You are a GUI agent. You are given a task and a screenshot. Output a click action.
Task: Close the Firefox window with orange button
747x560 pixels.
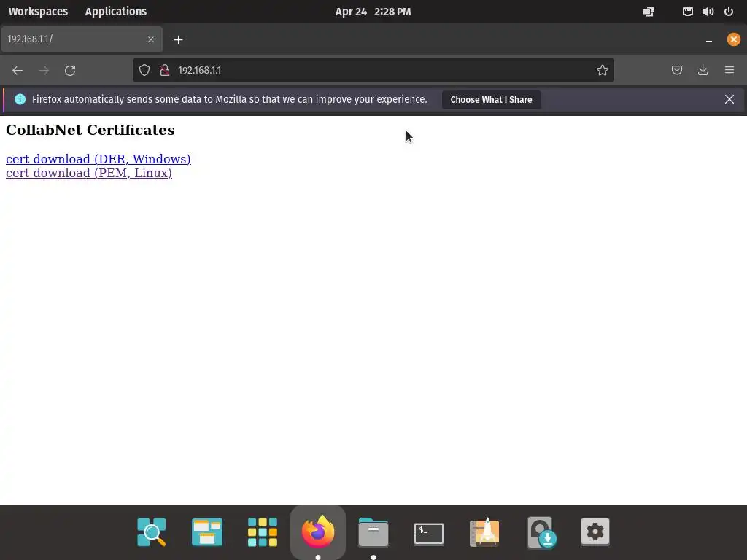[x=734, y=39]
